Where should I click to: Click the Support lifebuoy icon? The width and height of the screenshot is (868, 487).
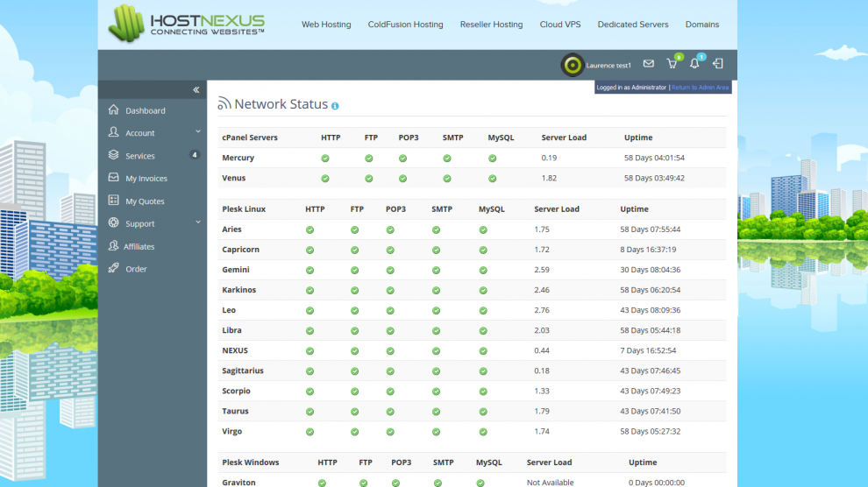pyautogui.click(x=113, y=222)
